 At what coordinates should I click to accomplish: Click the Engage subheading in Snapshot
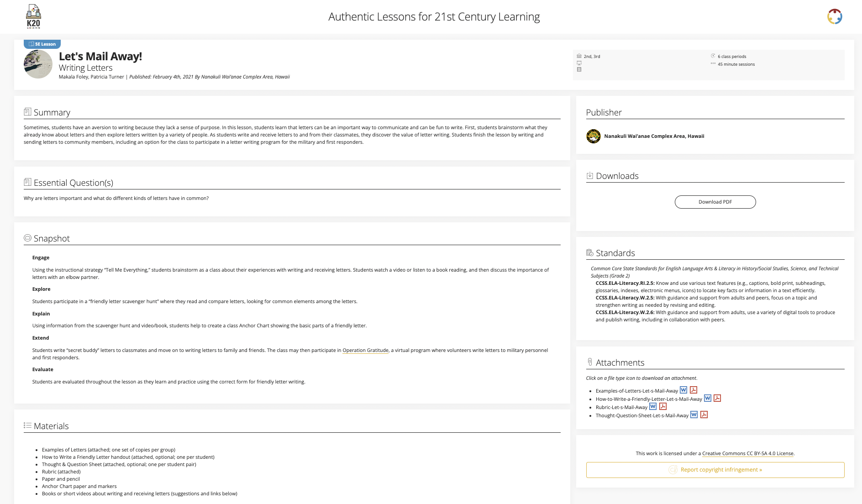(41, 257)
